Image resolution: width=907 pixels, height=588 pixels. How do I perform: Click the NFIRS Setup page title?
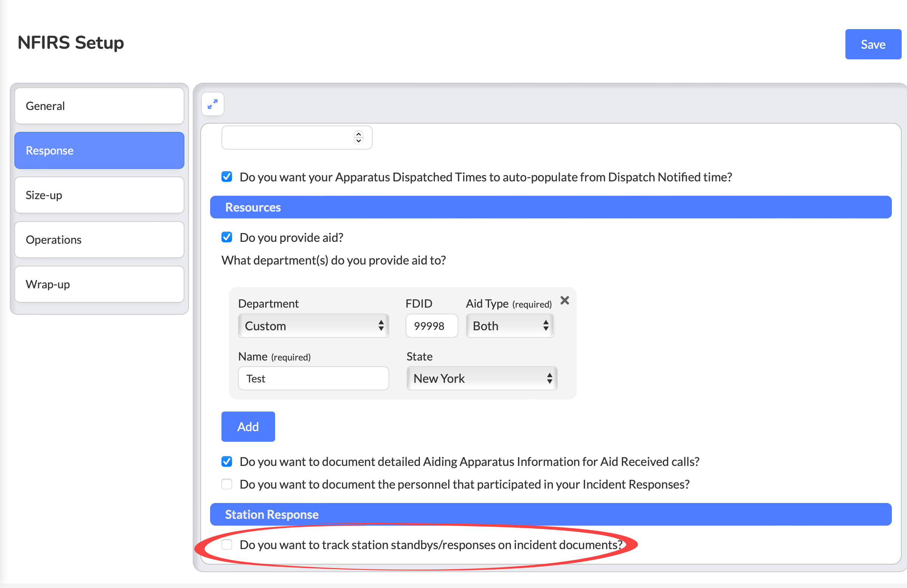71,43
